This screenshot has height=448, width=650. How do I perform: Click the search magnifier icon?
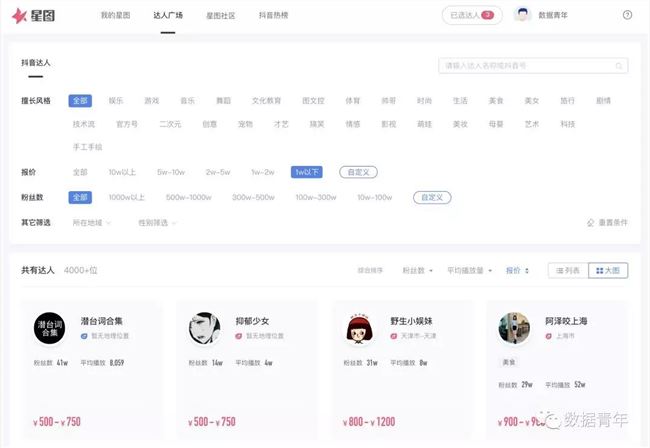619,66
